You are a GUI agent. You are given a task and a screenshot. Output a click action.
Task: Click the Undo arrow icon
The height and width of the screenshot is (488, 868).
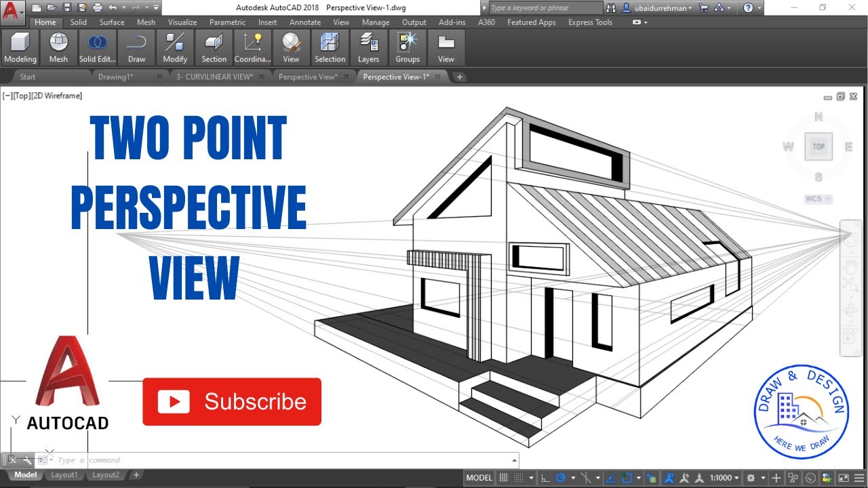coord(113,8)
